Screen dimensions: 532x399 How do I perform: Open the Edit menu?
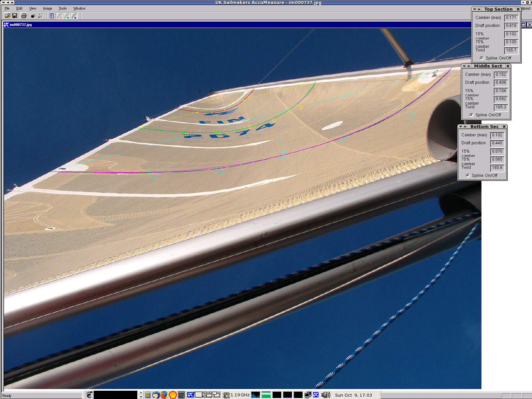click(19, 9)
